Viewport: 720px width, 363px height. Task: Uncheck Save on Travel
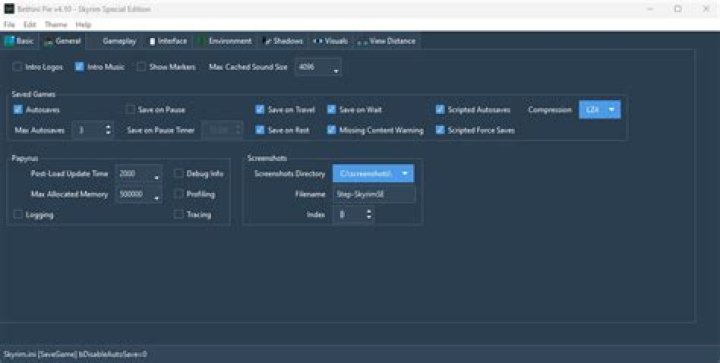260,110
